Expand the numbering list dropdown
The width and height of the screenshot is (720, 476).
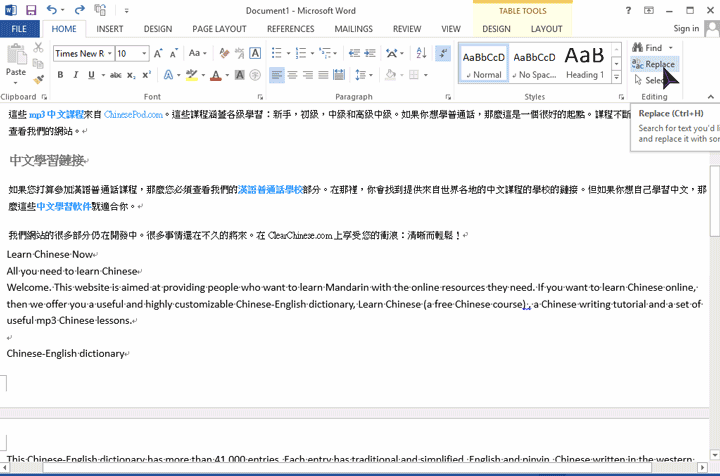[x=312, y=53]
